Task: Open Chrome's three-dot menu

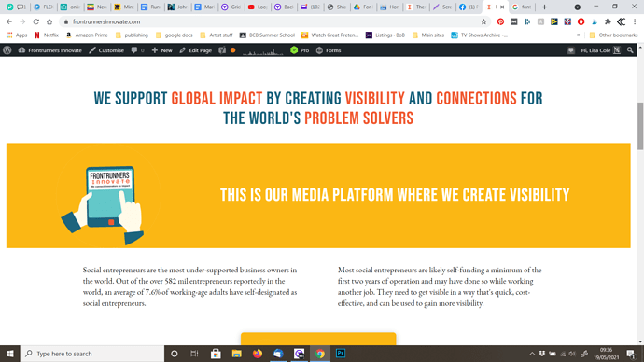Action: 635,21
